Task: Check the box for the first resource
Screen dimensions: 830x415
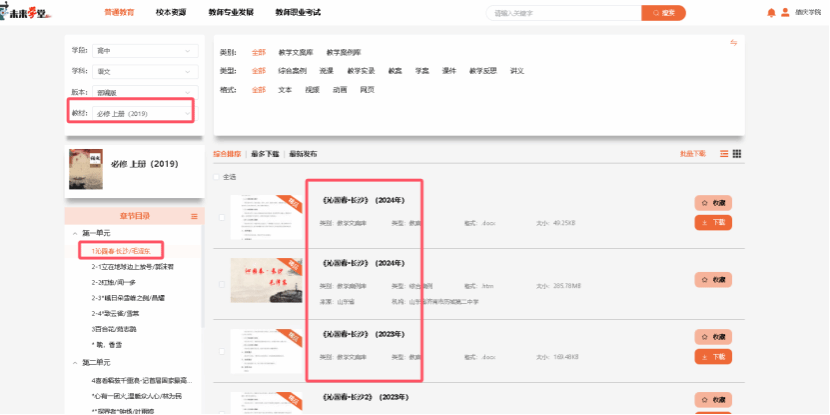Action: 221,215
